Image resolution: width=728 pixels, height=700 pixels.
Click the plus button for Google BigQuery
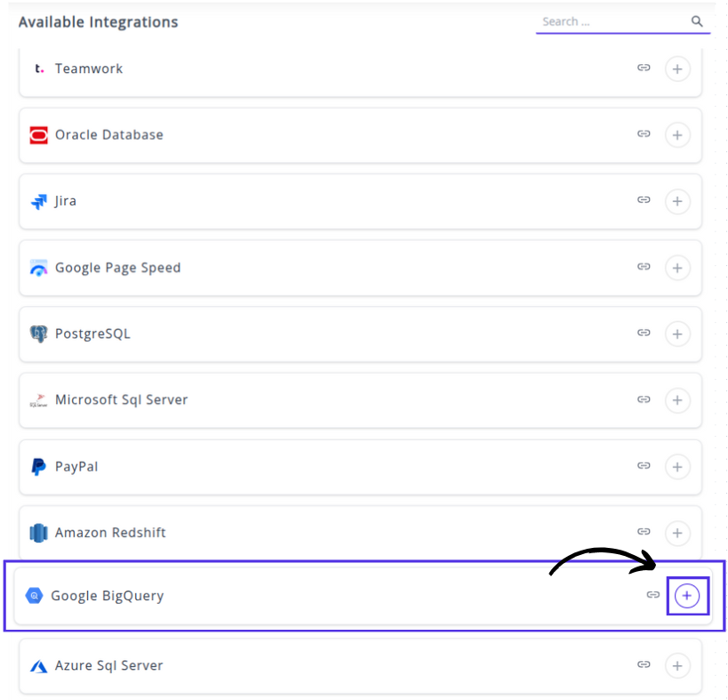[x=686, y=595]
